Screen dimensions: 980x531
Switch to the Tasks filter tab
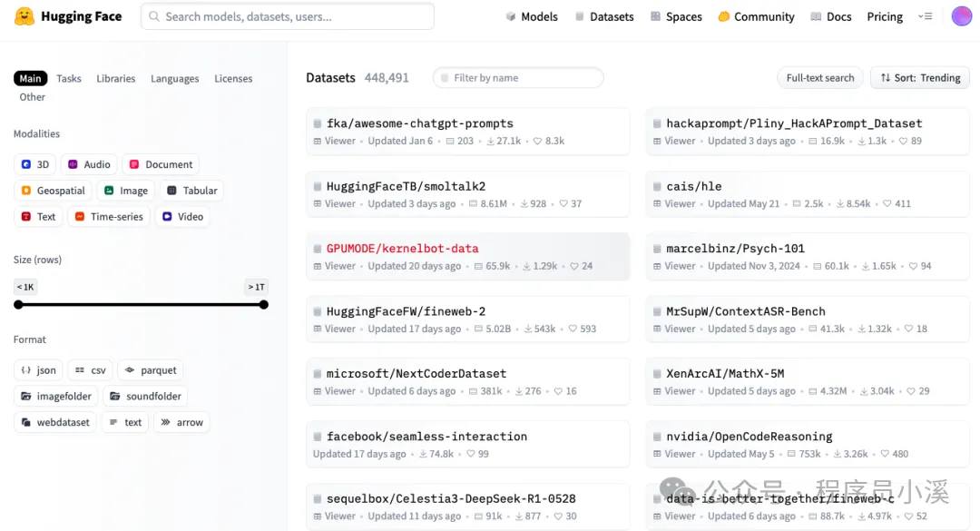click(69, 78)
